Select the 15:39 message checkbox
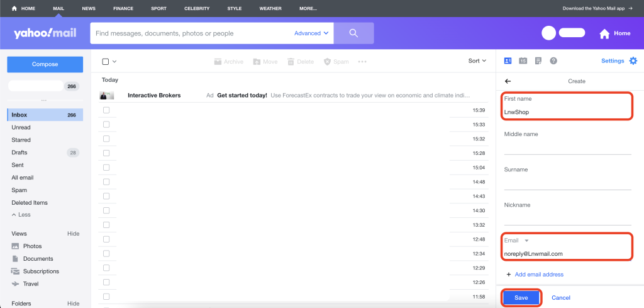 coord(106,110)
